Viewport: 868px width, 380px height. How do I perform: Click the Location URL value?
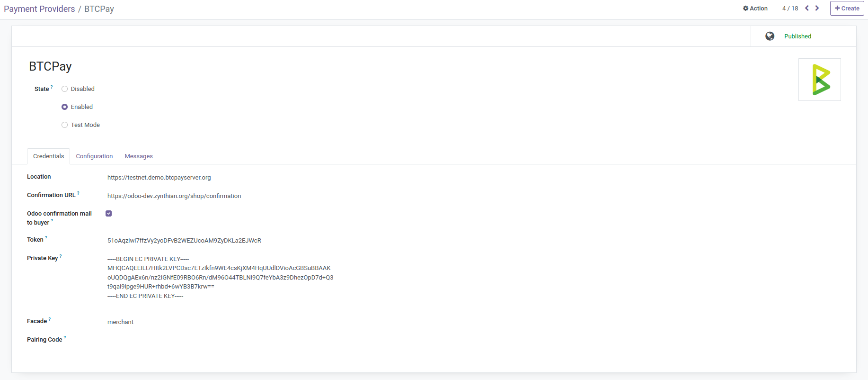click(x=159, y=178)
